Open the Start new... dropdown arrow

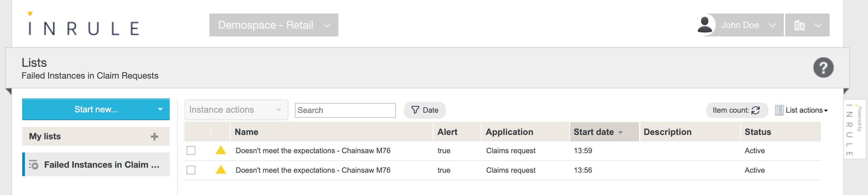point(160,110)
